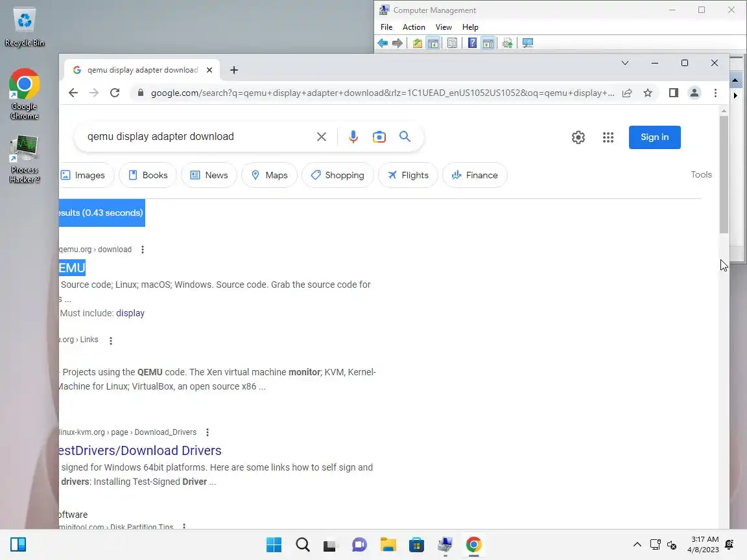This screenshot has height=560, width=747.
Task: Open more options for minitool.com result
Action: click(184, 527)
